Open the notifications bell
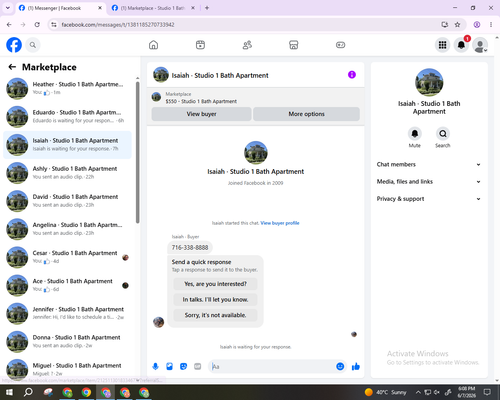The width and height of the screenshot is (500, 400). (461, 45)
